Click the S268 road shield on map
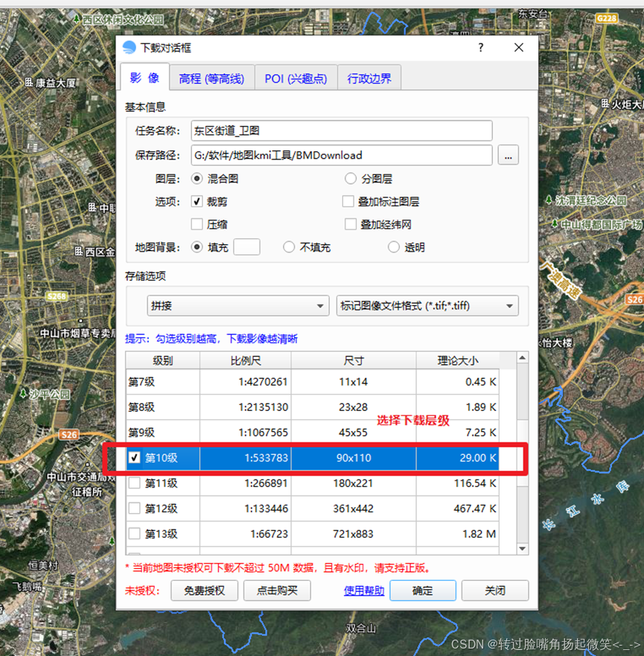 (57, 296)
